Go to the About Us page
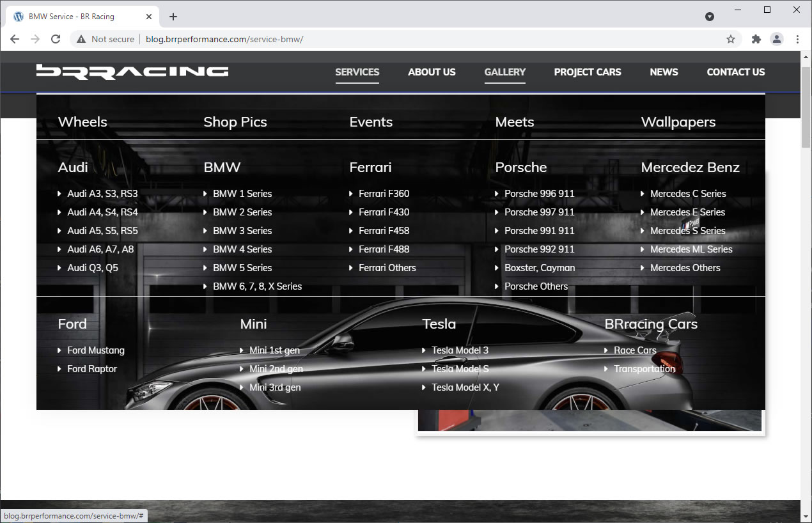This screenshot has width=812, height=523. pos(432,72)
